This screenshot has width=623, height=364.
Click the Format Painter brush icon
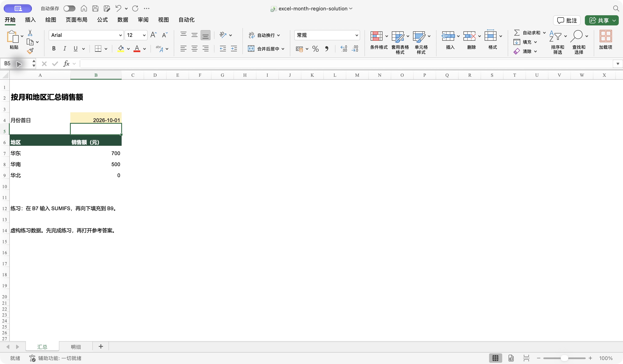click(x=30, y=51)
